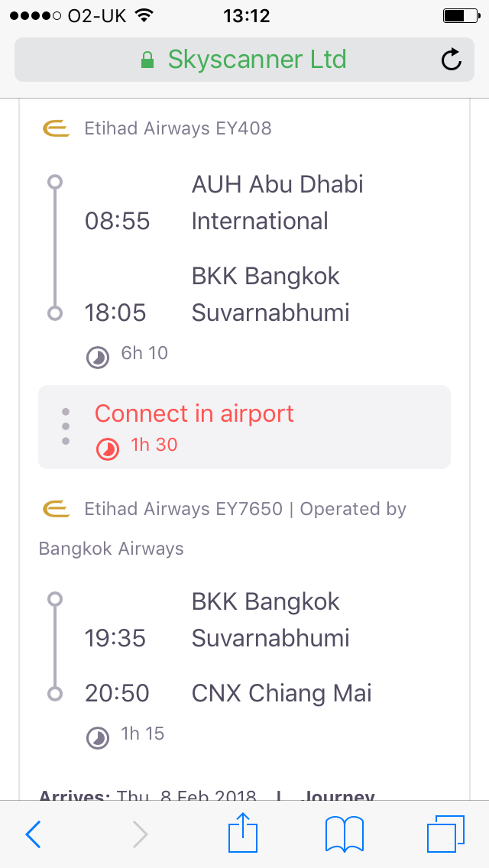489x868 pixels.
Task: Select the Connect in airport notice
Action: [244, 427]
